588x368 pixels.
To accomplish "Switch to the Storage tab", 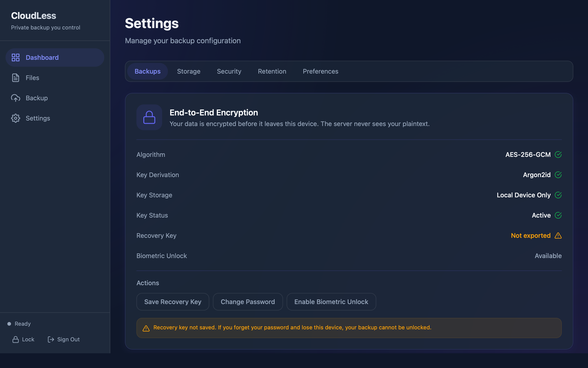I will 189,71.
